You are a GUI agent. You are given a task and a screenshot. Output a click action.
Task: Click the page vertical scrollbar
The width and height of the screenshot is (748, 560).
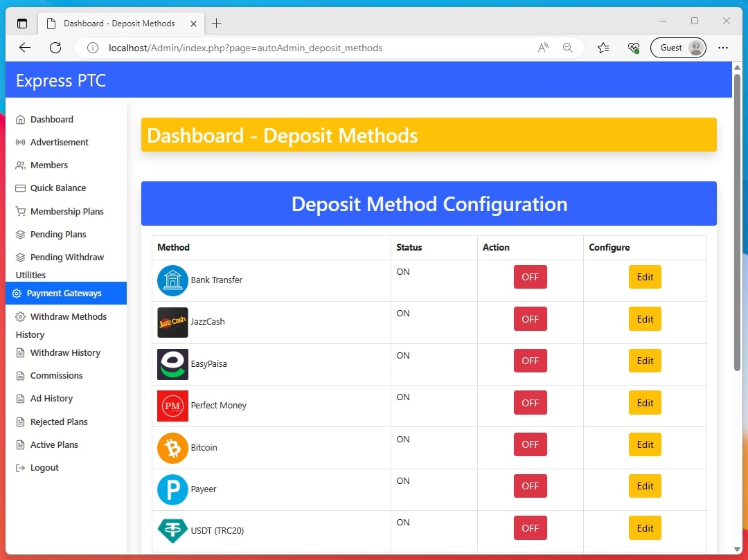tap(737, 222)
